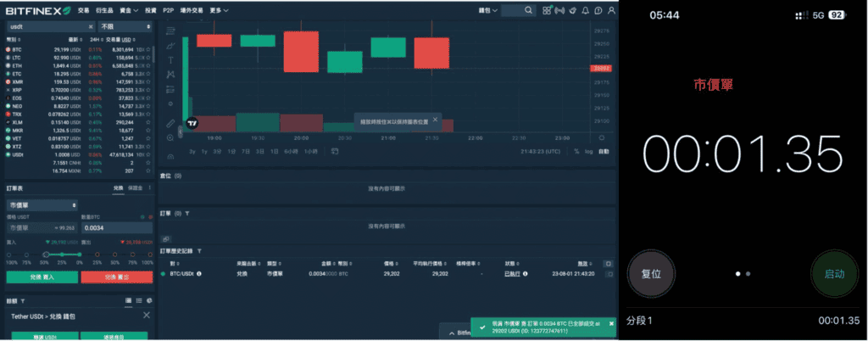Close the Tether USDt wallet panel
Image resolution: width=868 pixels, height=341 pixels.
[x=146, y=315]
